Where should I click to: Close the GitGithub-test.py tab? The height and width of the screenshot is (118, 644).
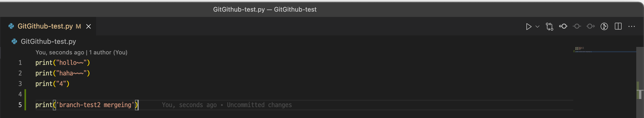(89, 26)
